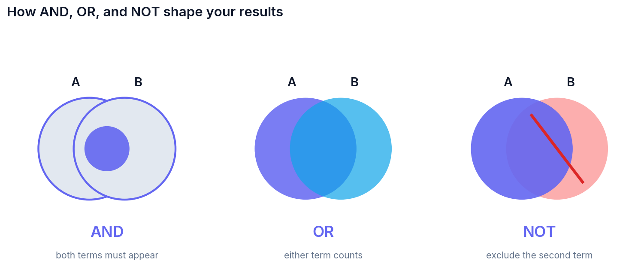Click the purple A-only area in NOT diagram
The width and height of the screenshot is (644, 267).
click(488, 149)
